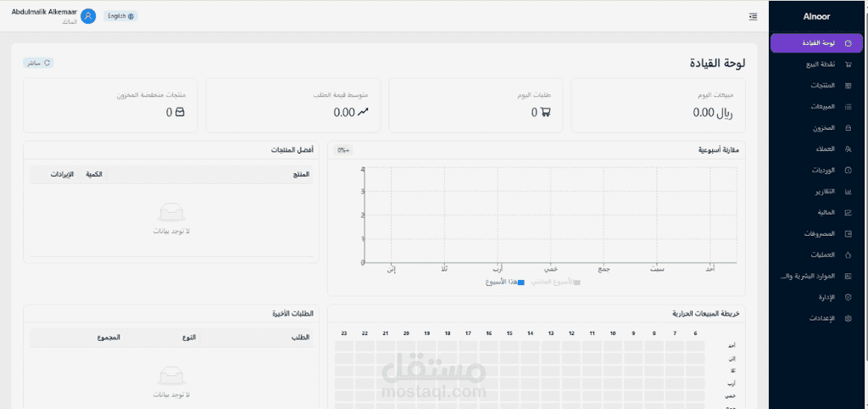Viewport: 868px width, 409px height.
Task: Click the الطلبات الأخيرة panel title
Action: tap(293, 314)
